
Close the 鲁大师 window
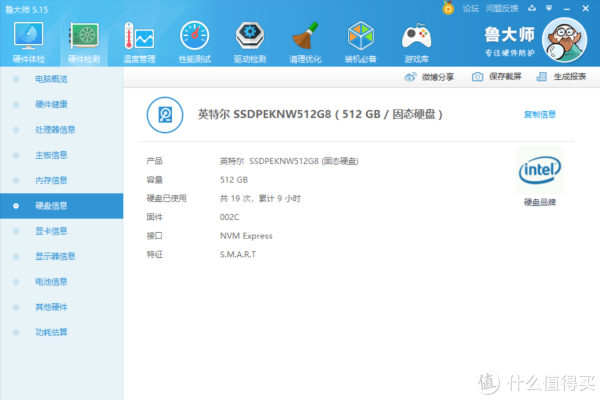(585, 8)
